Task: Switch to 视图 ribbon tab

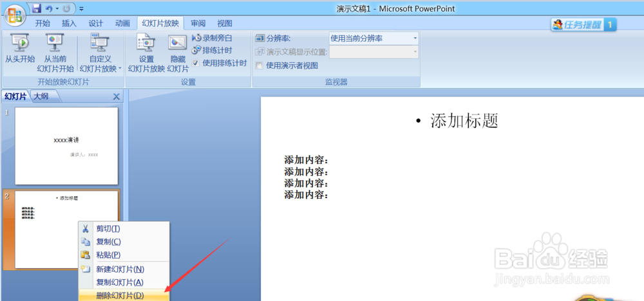Action: click(225, 23)
